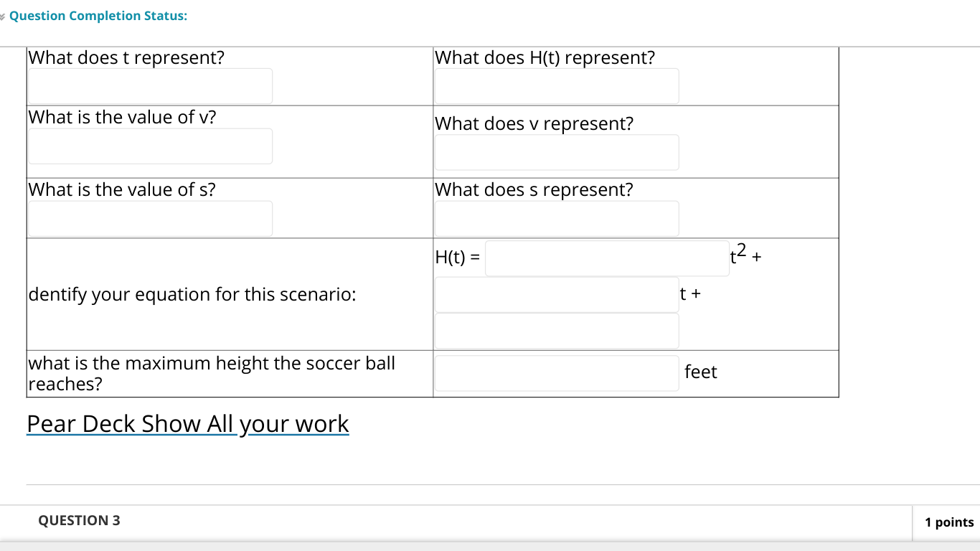Focus the coefficient field before 't +'
Image resolution: width=980 pixels, height=551 pixels.
click(557, 295)
